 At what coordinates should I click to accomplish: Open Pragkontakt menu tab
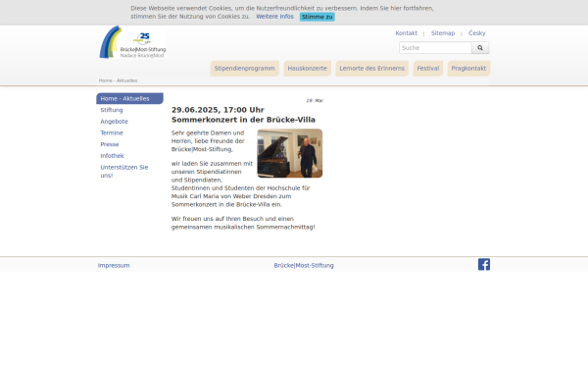coord(468,69)
